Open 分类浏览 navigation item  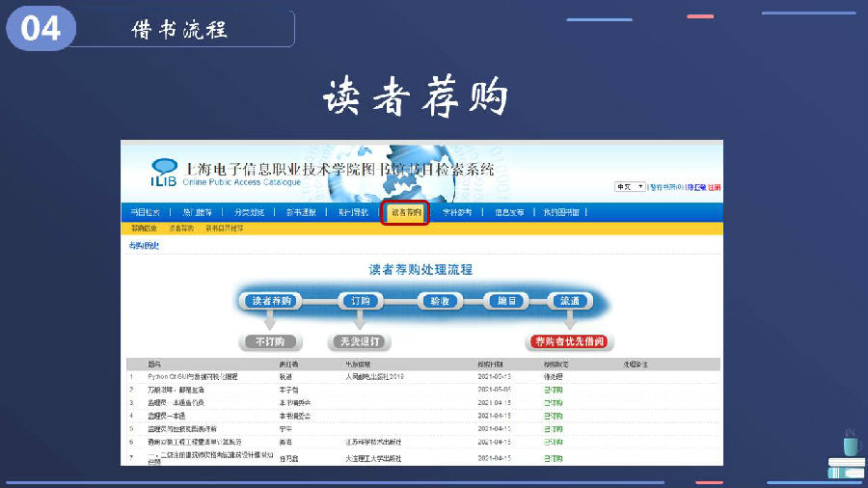[248, 212]
